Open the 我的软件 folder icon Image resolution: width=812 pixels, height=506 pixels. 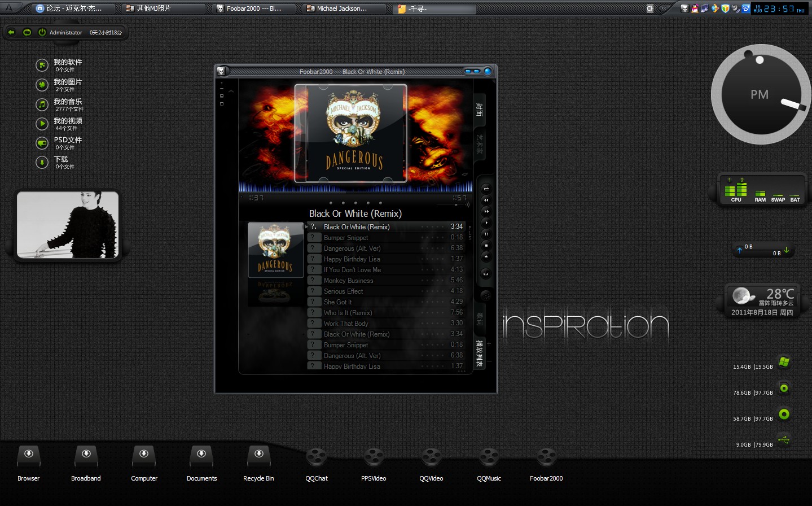(x=42, y=66)
